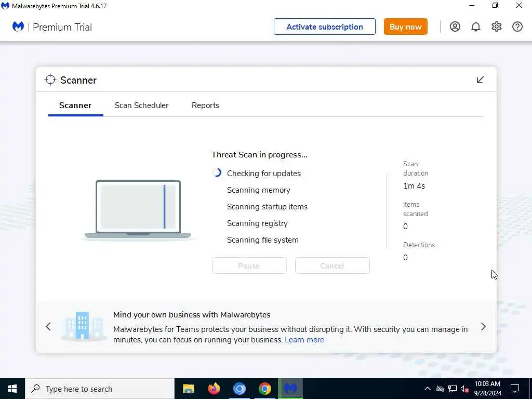Click the Malwarebytes taskbar icon
The height and width of the screenshot is (399, 532).
click(x=290, y=389)
